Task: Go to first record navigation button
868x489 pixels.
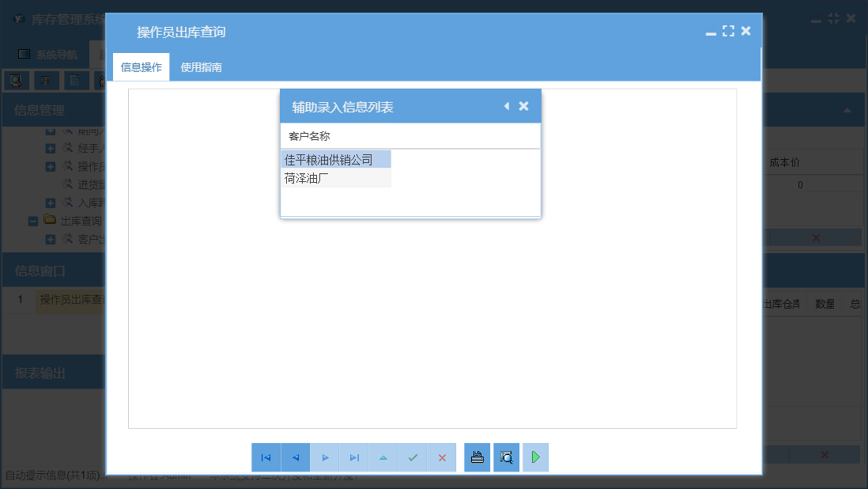Action: pos(266,457)
